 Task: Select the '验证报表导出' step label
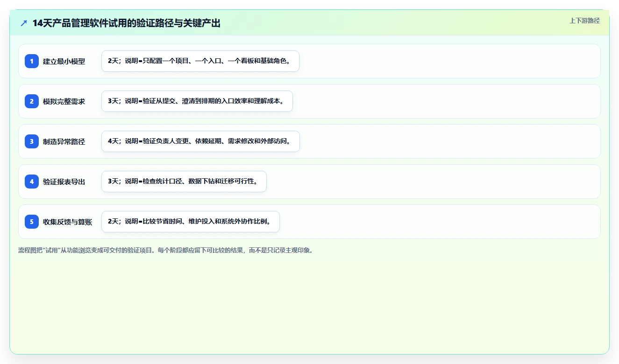pos(64,182)
